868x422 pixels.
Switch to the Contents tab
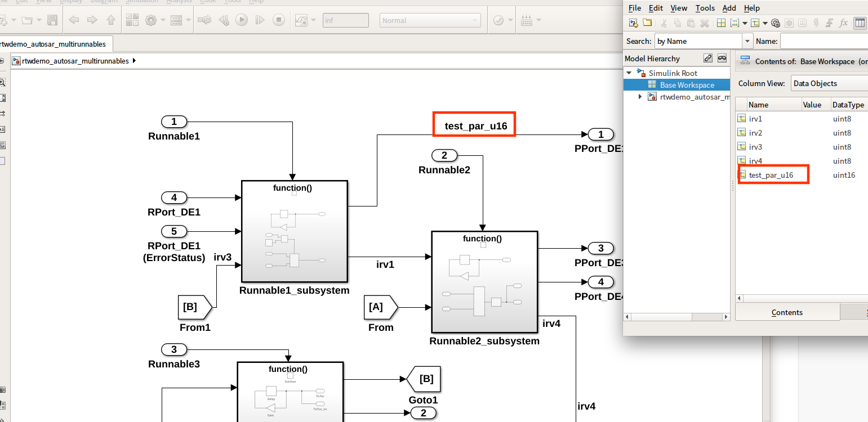pyautogui.click(x=787, y=312)
